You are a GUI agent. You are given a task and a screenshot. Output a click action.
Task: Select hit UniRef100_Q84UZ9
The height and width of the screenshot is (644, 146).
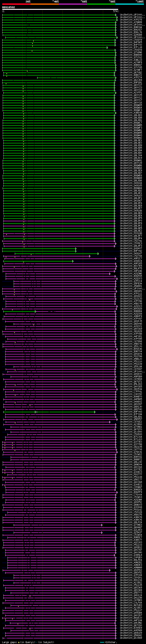tap(131, 633)
